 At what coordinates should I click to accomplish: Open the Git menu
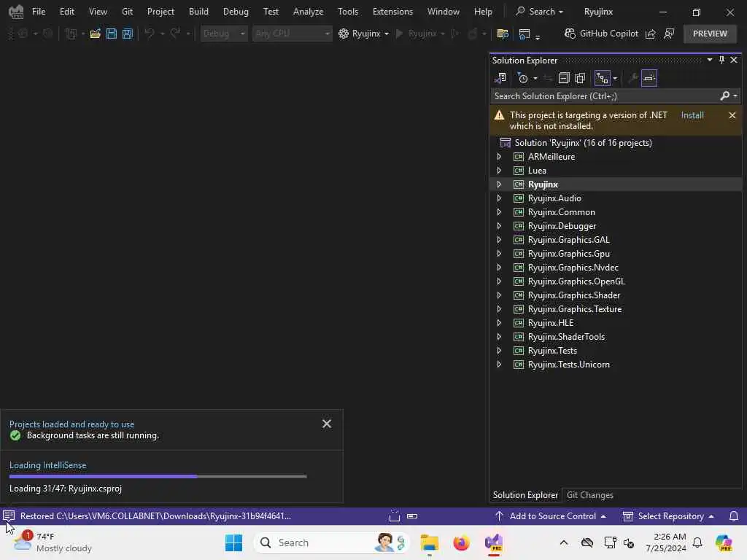(127, 12)
